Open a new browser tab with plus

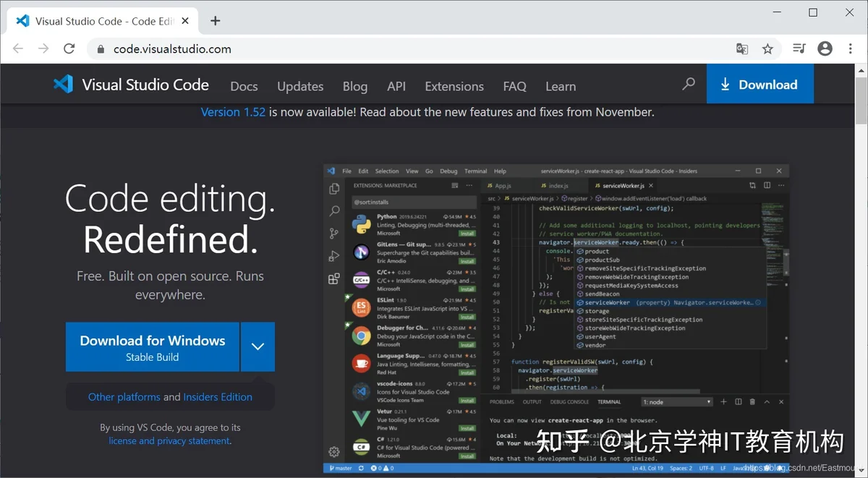point(215,20)
